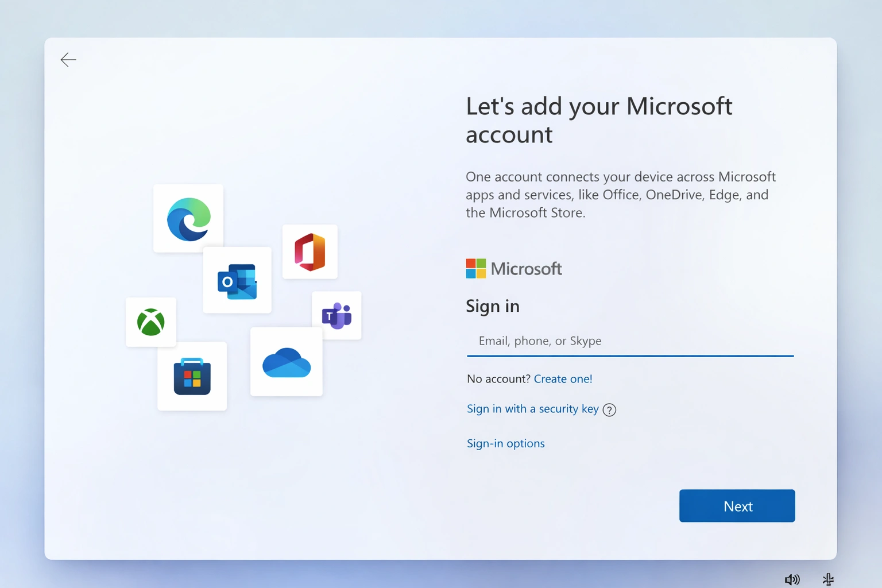Click the Outlook icon
The width and height of the screenshot is (882, 588).
point(237,280)
